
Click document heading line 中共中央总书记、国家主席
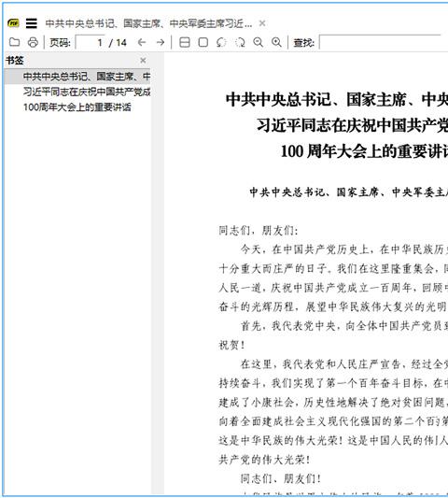pos(337,99)
